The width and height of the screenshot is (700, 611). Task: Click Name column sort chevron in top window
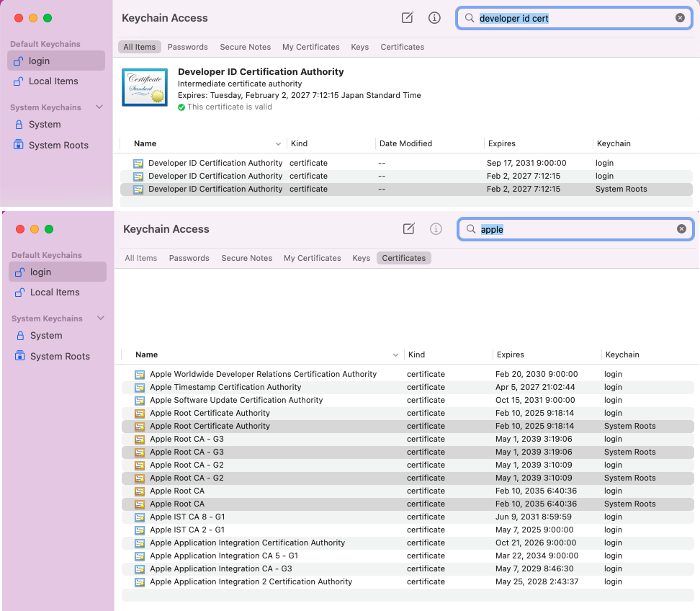click(x=278, y=144)
